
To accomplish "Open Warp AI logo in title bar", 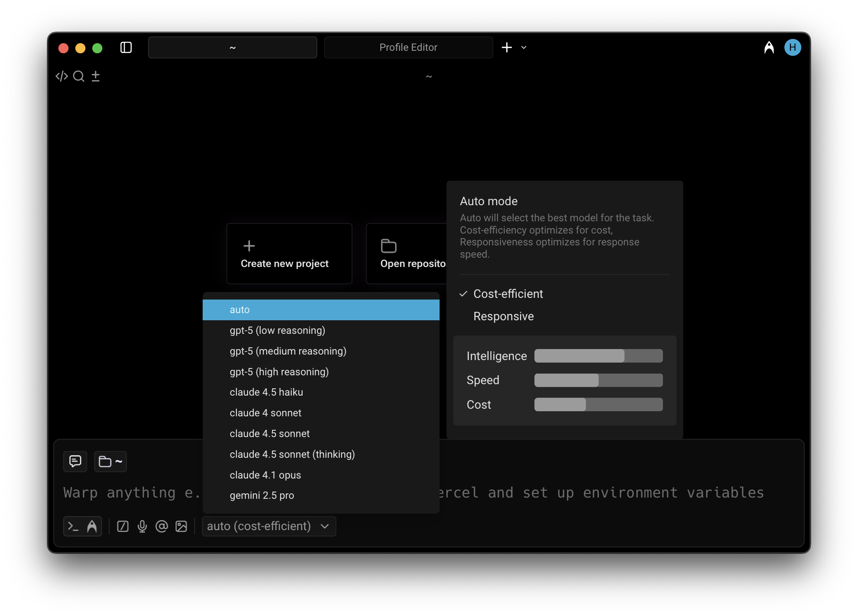I will (769, 47).
